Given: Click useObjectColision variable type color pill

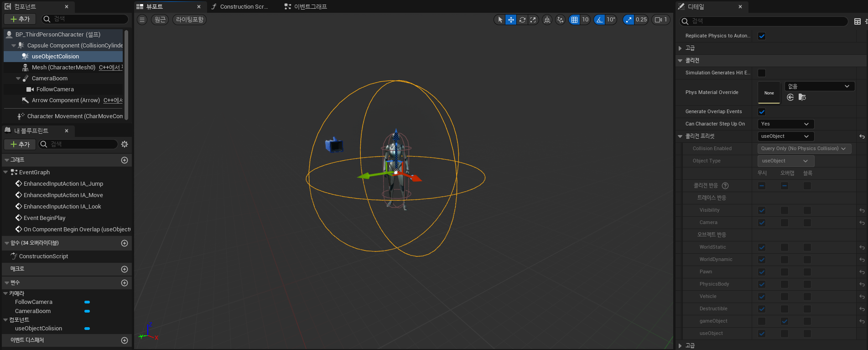Looking at the screenshot, I should [87, 329].
